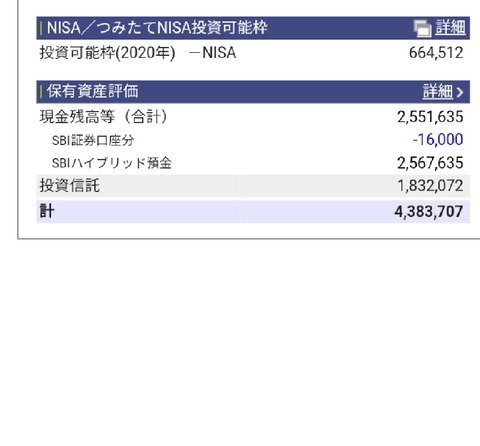
Task: Click the 2,567,635 hybrid deposit value
Action: coord(430,163)
